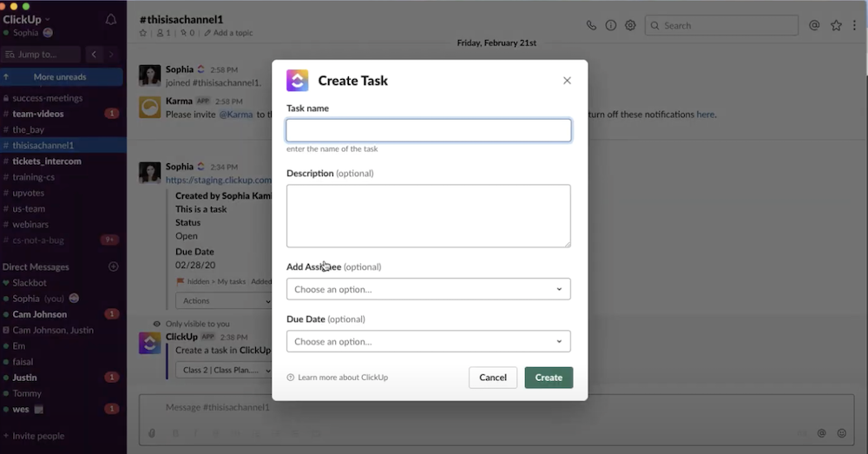Viewport: 868px width, 454px height.
Task: View pinned items count icon
Action: 187,33
